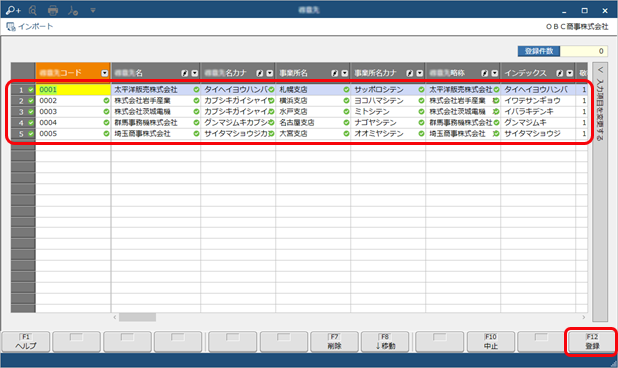Click green check status icon on row 5
618x368 pixels.
click(31, 134)
